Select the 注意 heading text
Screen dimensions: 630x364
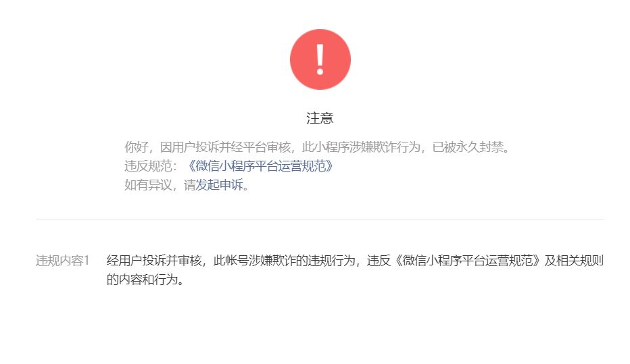tap(320, 118)
